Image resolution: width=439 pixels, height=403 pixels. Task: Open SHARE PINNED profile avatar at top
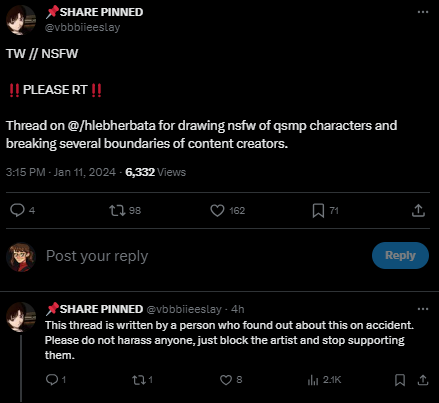point(21,20)
